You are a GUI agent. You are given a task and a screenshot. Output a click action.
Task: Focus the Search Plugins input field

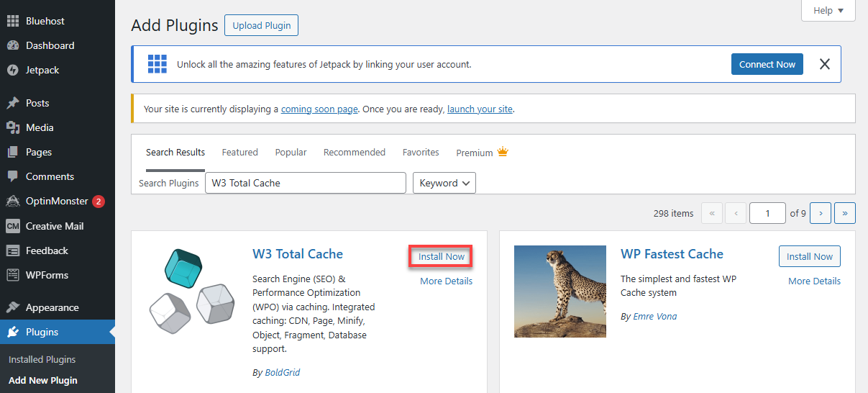[306, 183]
